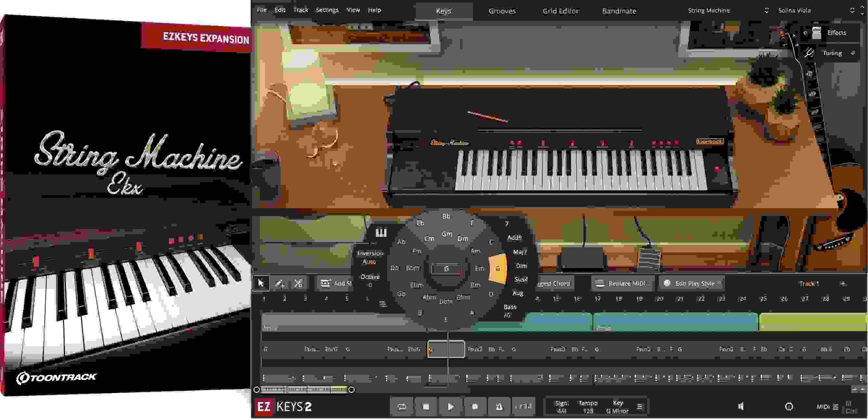Start playback with the Play button
The height and width of the screenshot is (420, 868).
tap(450, 407)
